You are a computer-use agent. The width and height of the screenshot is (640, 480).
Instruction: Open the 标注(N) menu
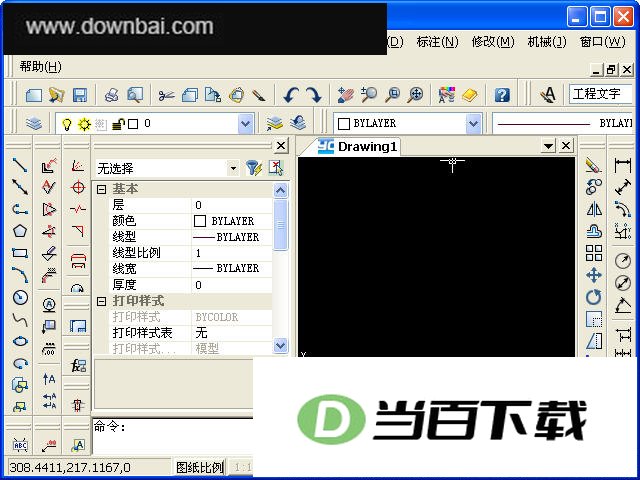(x=438, y=42)
